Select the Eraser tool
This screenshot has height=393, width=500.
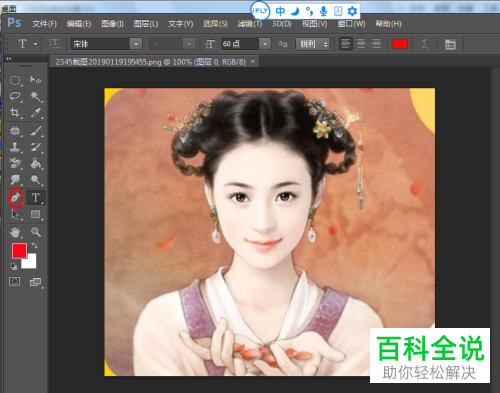click(x=15, y=163)
